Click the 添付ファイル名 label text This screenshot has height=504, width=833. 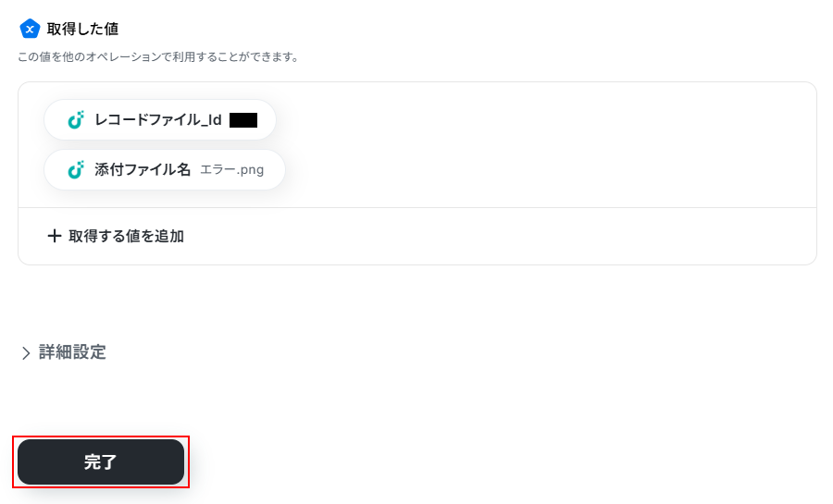pos(143,170)
